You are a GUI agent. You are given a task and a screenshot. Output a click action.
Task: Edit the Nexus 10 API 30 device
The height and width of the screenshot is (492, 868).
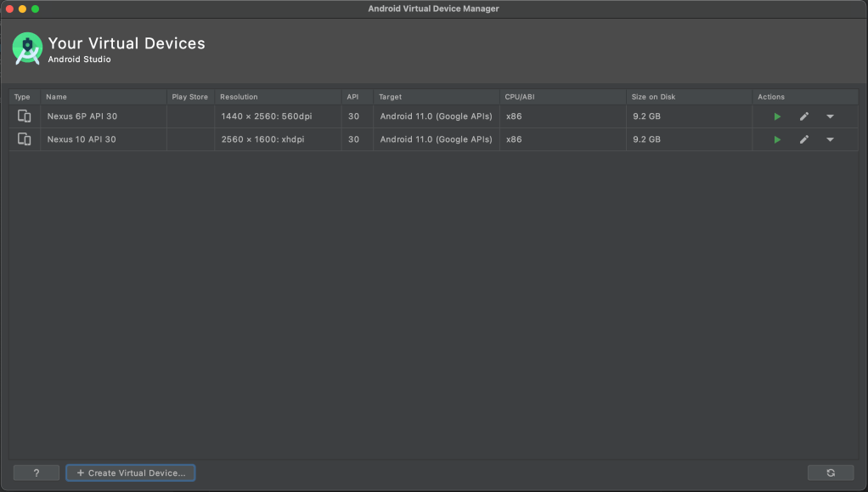click(803, 139)
